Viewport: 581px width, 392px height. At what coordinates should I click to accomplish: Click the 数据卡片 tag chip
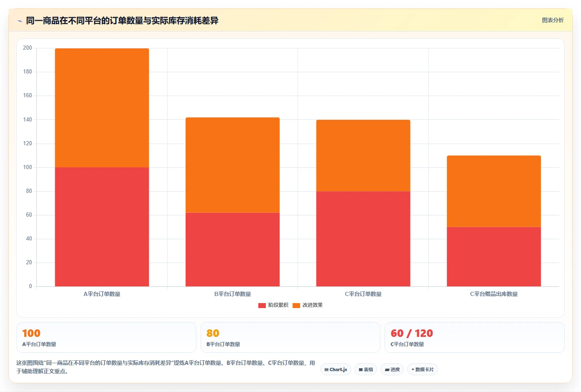tap(423, 369)
